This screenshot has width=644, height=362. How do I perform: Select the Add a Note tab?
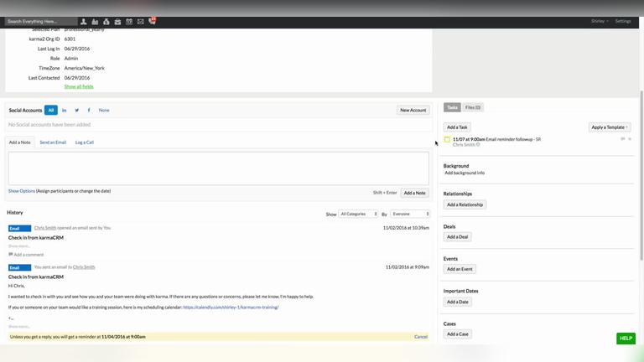(x=20, y=142)
